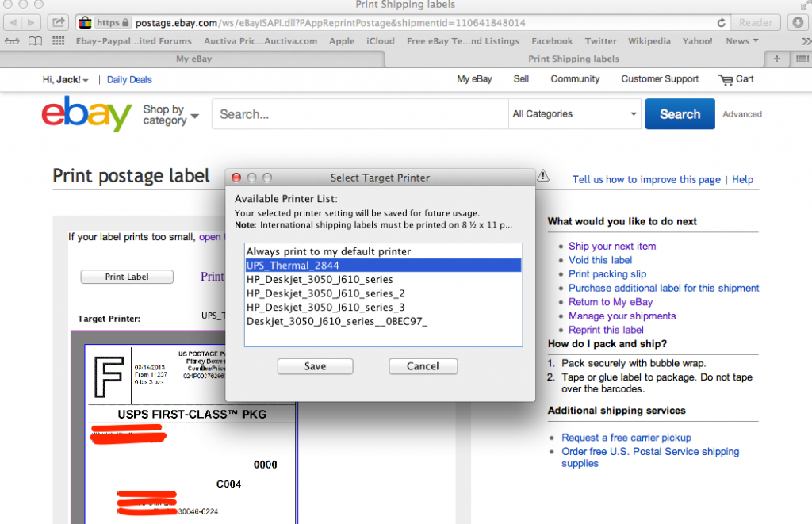Open Ebay-Paypal Forums bookmark
812x524 pixels.
133,41
